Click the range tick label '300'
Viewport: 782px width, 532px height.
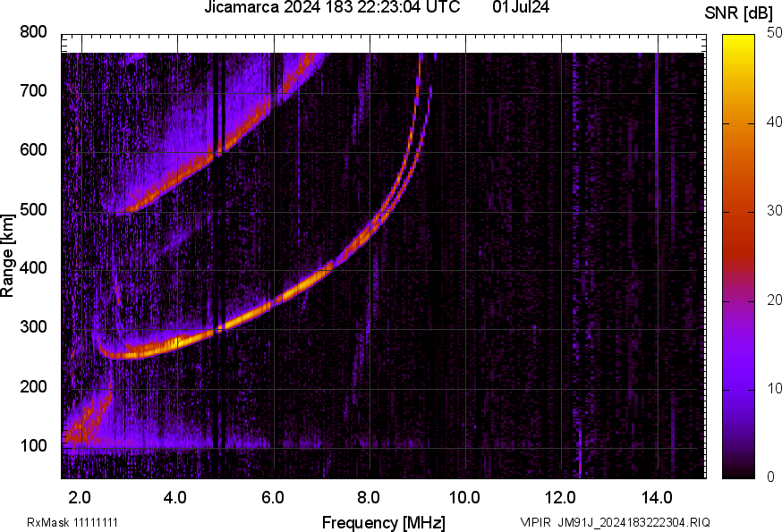tap(33, 326)
